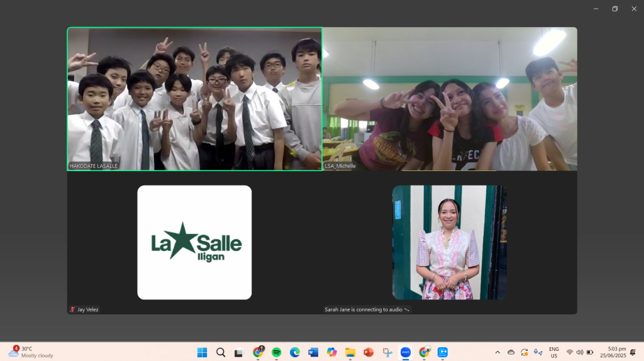Screen dimensions: 644x361
Task: Open Spotify from the taskbar
Action: tap(277, 352)
